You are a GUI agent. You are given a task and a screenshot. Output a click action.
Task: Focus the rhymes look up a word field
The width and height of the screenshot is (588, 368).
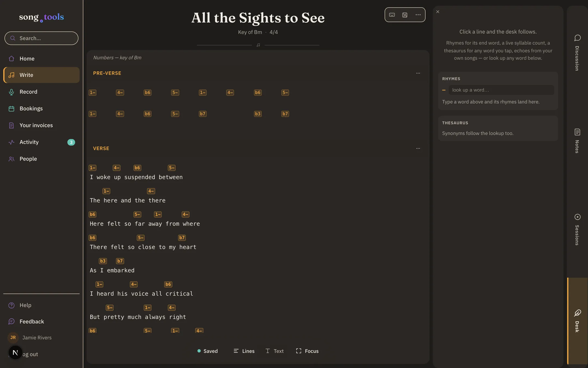coord(501,90)
